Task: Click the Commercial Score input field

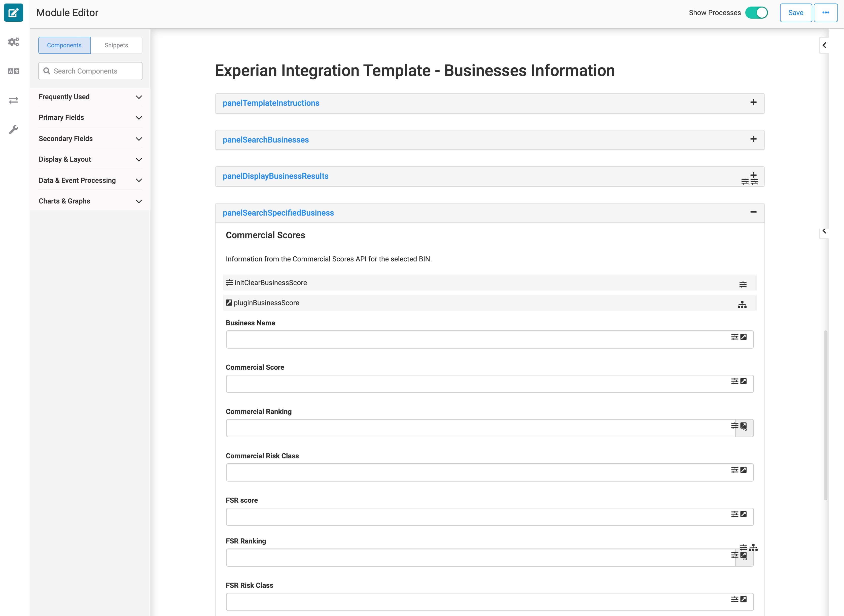Action: (489, 384)
